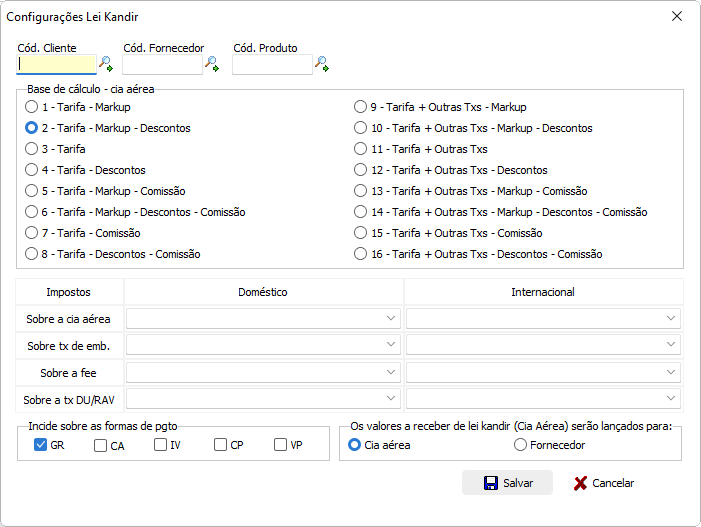This screenshot has height=527, width=701.
Task: Open Doméstico dropdown for Sobre a tx DU/RAV
Action: [x=263, y=398]
